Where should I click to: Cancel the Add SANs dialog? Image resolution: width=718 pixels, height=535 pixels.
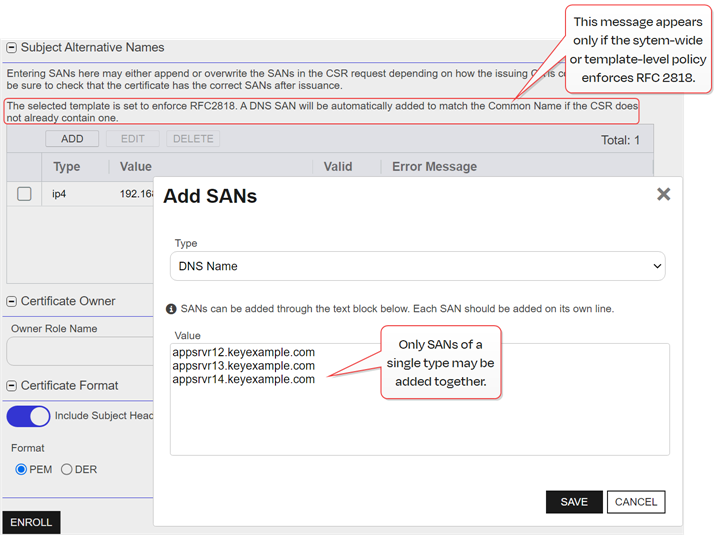tap(636, 502)
